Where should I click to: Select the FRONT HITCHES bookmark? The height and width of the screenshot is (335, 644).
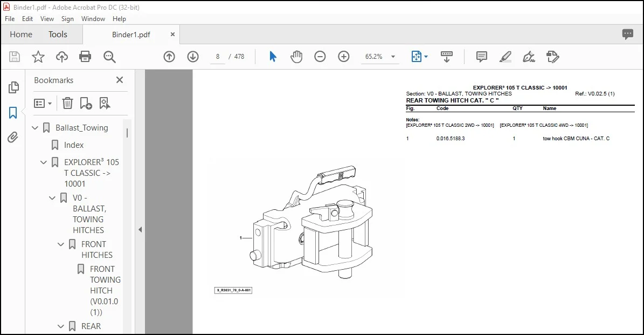[97, 250]
